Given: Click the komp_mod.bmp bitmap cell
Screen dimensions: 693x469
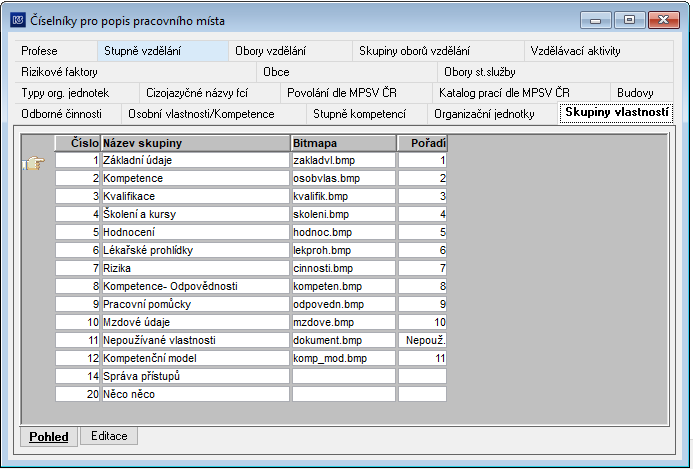Looking at the screenshot, I should pos(344,358).
